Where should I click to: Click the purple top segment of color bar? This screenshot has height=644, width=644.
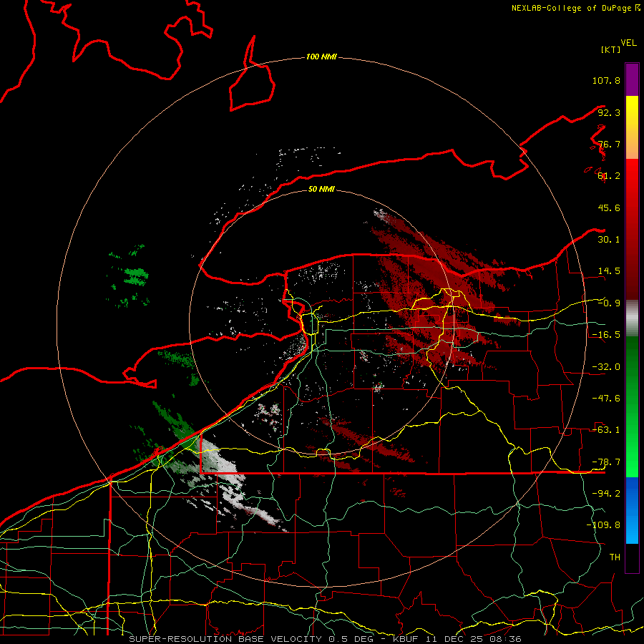632,79
